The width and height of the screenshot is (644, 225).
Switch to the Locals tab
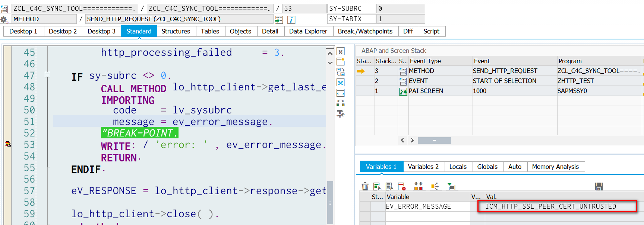tap(458, 167)
